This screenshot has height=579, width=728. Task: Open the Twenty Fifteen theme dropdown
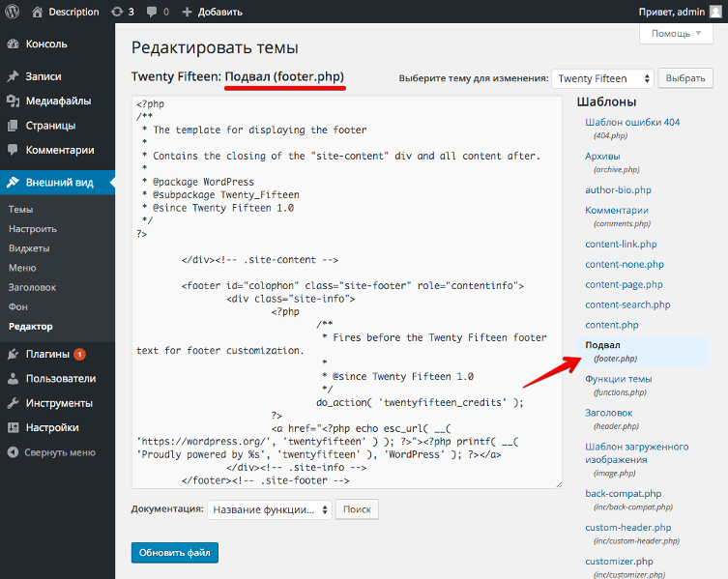coord(602,78)
